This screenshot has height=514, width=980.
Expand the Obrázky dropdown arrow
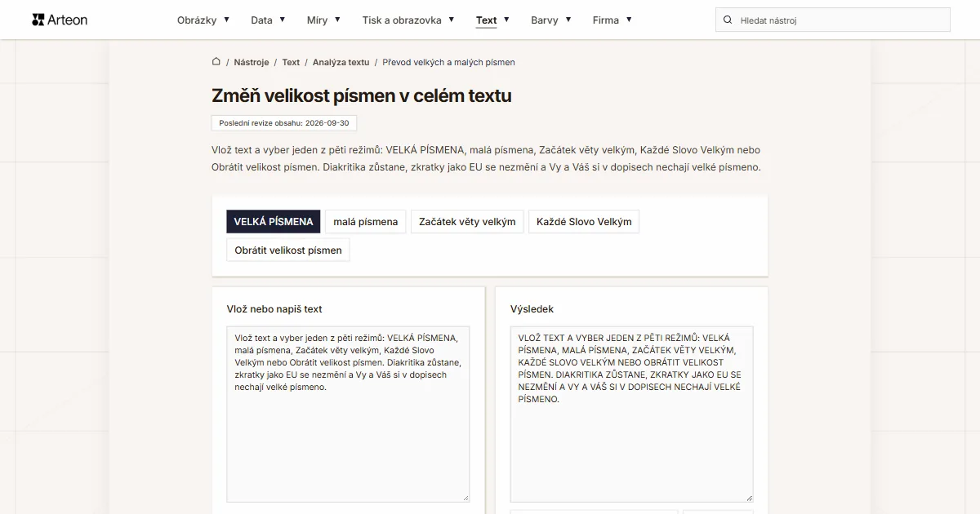(226, 20)
